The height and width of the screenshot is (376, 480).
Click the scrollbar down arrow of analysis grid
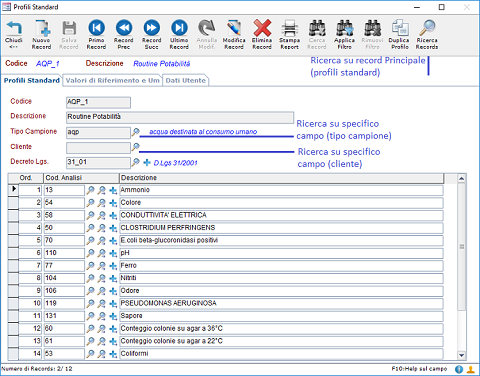click(461, 355)
